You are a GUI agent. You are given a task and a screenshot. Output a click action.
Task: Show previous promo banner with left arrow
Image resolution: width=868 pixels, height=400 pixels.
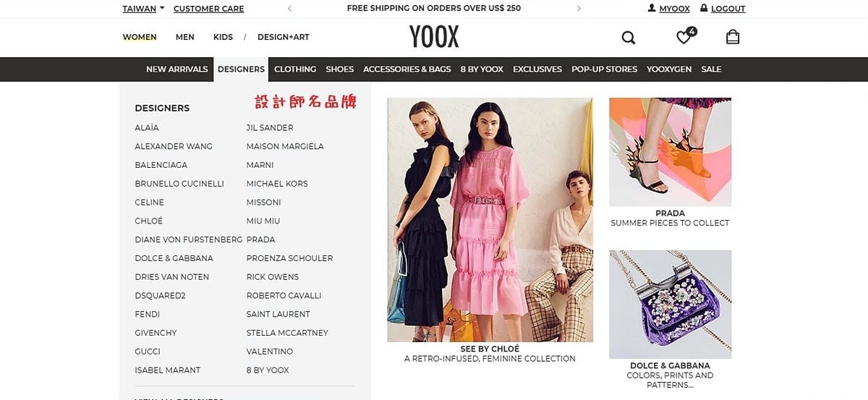pyautogui.click(x=290, y=9)
